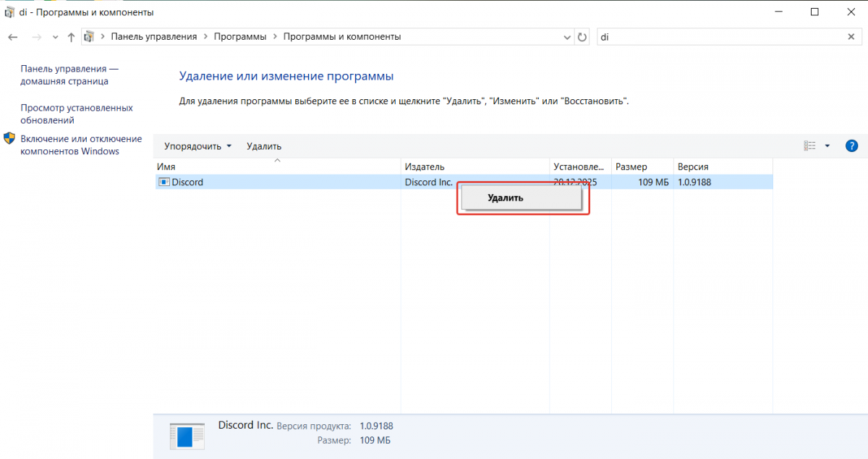Screen dimensions: 868x459
Task: Click the '109 МБ' size cell
Action: [x=653, y=182]
